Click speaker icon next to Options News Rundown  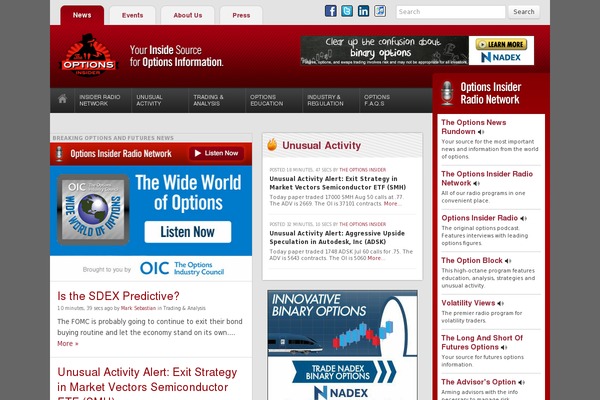(x=481, y=132)
